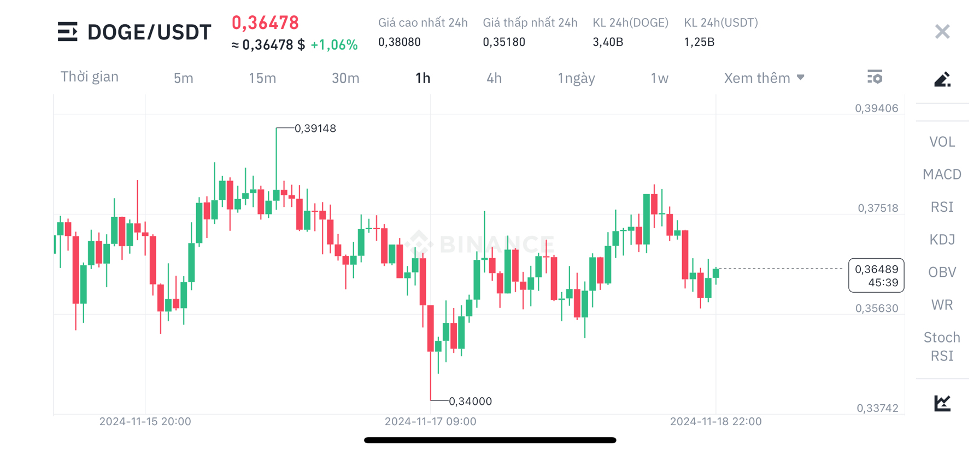
Task: Tap the home indicator bar at bottom
Action: tap(490, 440)
